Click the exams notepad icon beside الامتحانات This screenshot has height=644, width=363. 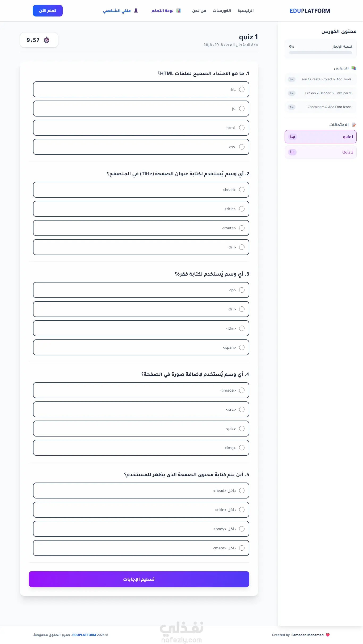pyautogui.click(x=354, y=124)
